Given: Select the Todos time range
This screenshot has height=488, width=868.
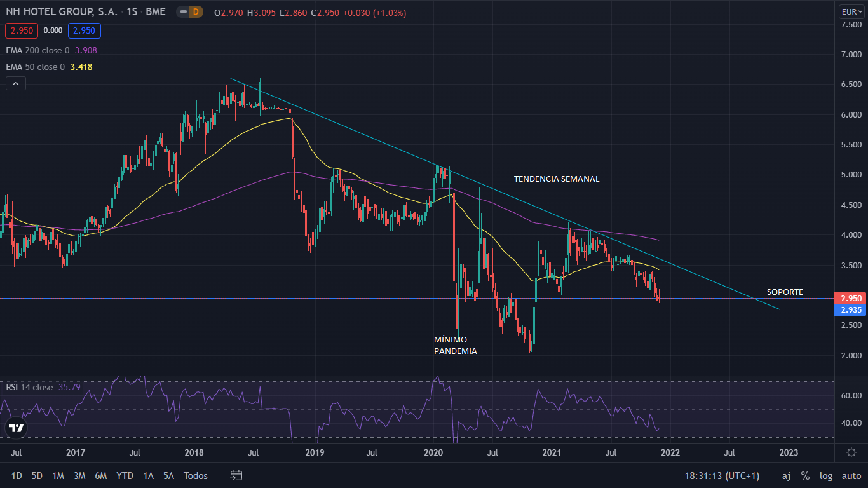Looking at the screenshot, I should click(196, 475).
